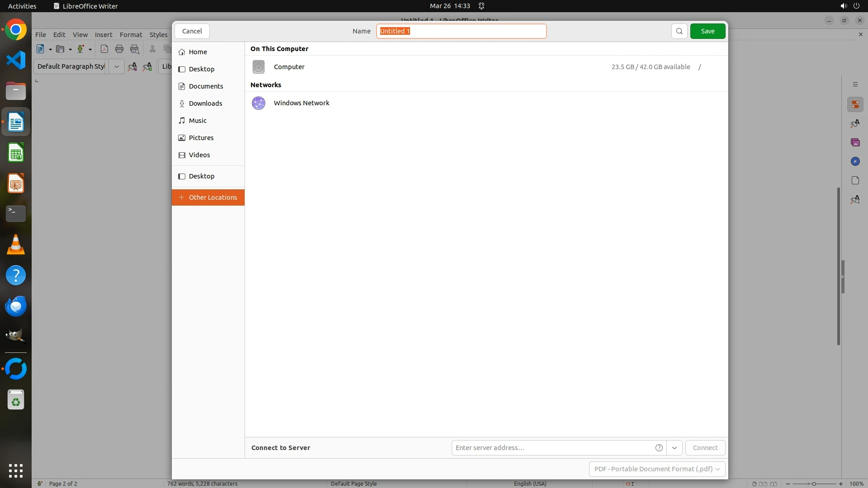Open the PDF file format dropdown
Image resolution: width=868 pixels, height=488 pixels.
tap(657, 469)
